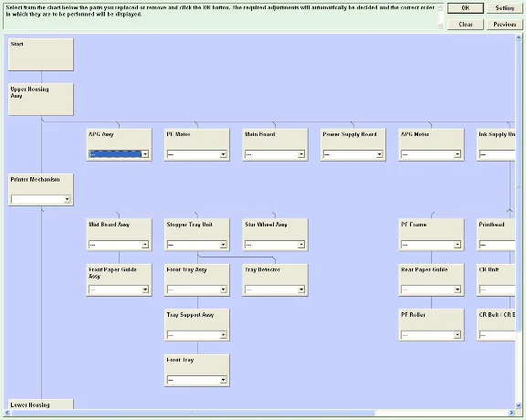Screen dimensions: 526x420
Task: Open the APG Motor dropdown list
Action: click(458, 154)
